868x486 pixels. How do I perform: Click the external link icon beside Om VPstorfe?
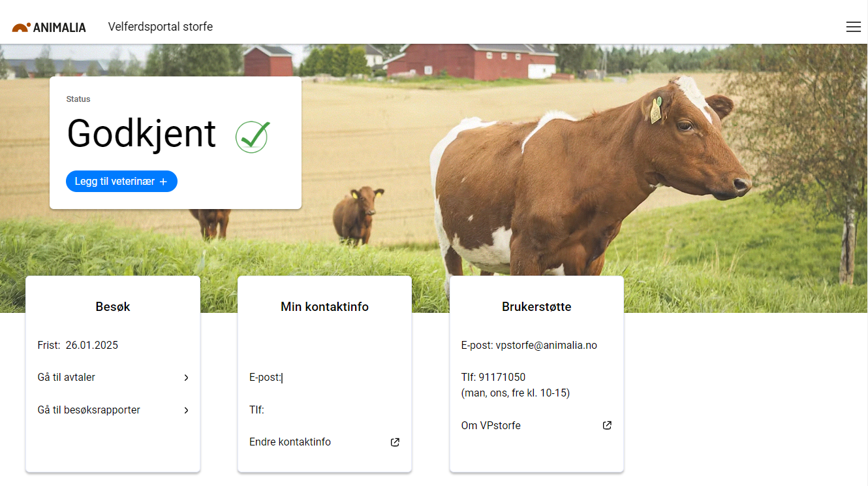coord(607,425)
